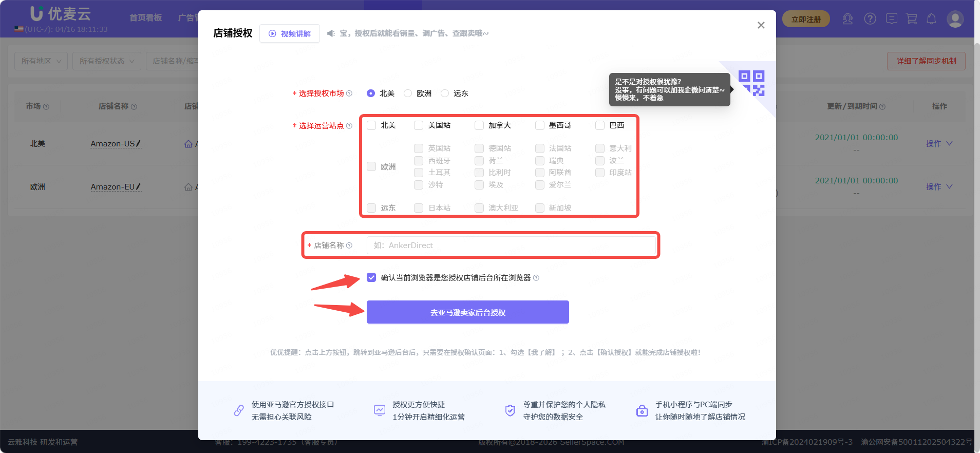The width and height of the screenshot is (980, 453).
Task: Open the notifications bell icon
Action: pos(931,19)
